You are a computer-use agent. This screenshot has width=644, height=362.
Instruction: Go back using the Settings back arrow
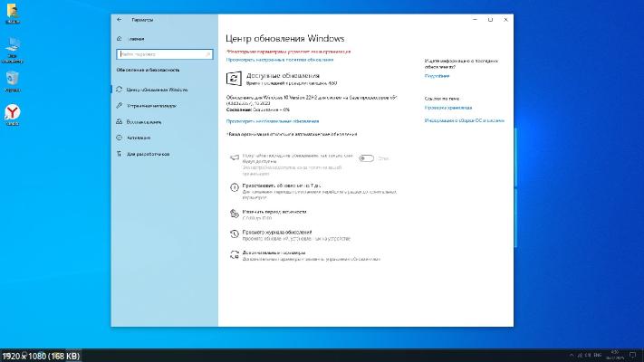[x=119, y=20]
